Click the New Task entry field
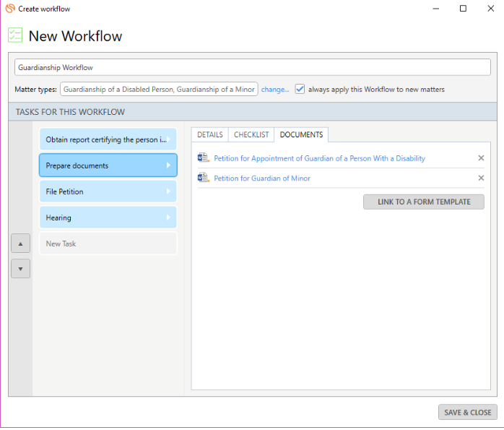 [108, 244]
